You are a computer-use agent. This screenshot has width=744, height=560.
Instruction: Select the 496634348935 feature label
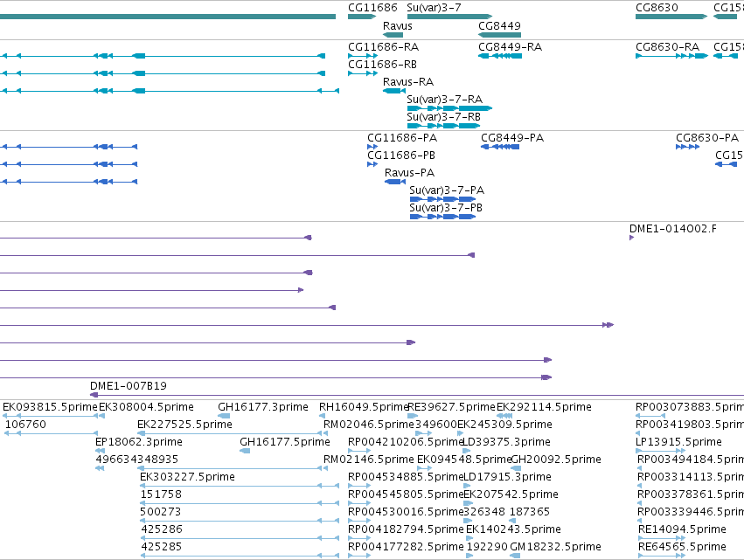137,460
